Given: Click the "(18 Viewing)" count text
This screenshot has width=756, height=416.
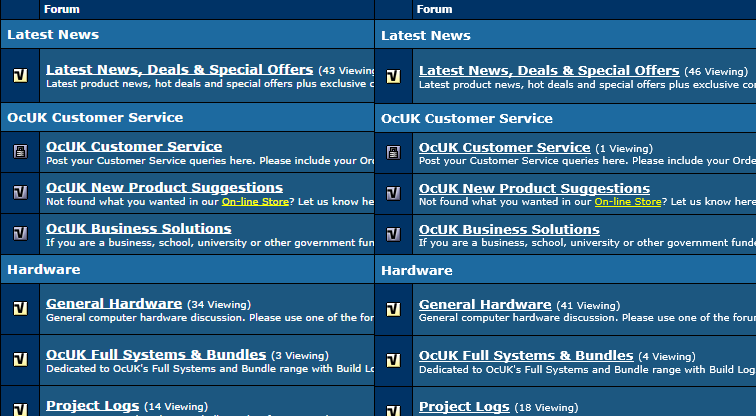Looking at the screenshot, I should [x=546, y=408].
